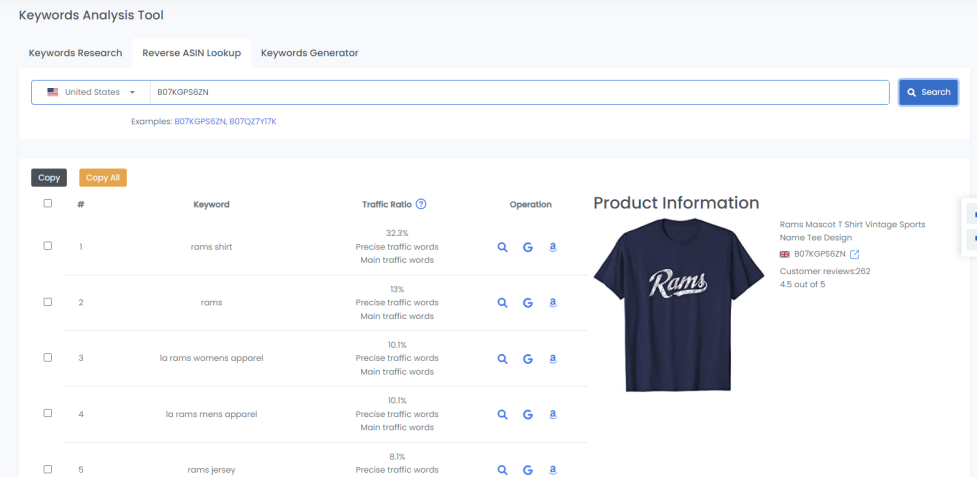The image size is (977, 477).
Task: Open Google search for keyword rams row 2
Action: (x=528, y=303)
